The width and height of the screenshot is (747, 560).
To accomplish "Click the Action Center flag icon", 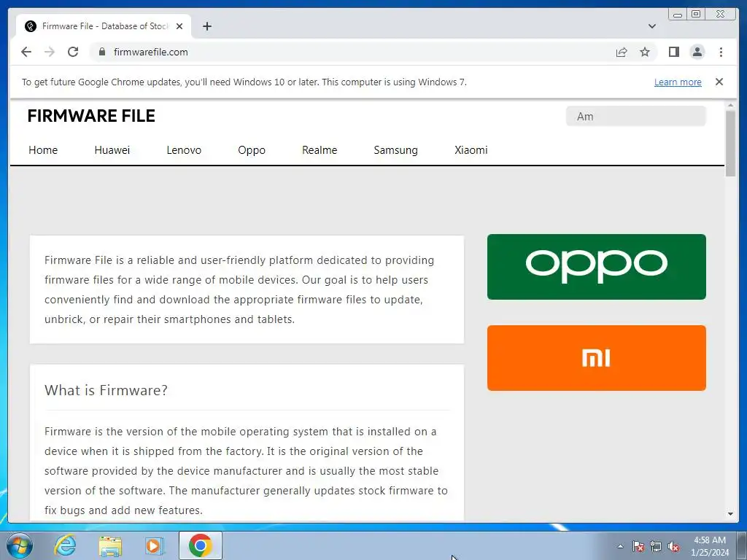I will click(x=638, y=546).
